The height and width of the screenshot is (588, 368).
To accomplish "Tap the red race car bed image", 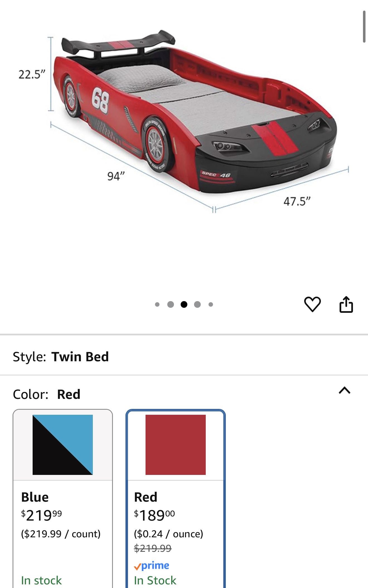I will click(x=195, y=111).
